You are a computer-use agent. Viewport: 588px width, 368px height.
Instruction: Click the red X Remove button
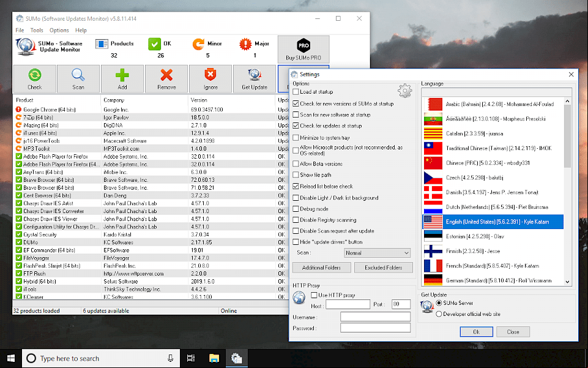[x=166, y=79]
